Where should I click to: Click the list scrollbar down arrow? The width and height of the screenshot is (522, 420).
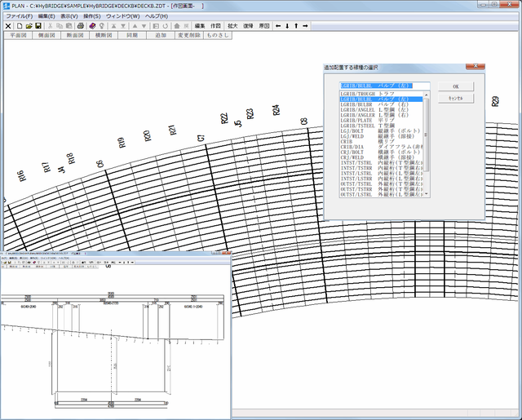click(427, 195)
